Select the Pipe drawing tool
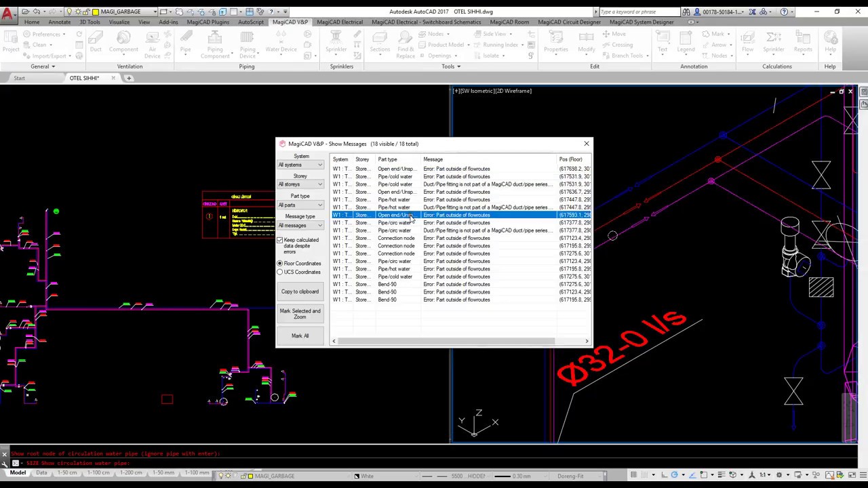Viewport: 868px width, 488px height. (x=185, y=43)
